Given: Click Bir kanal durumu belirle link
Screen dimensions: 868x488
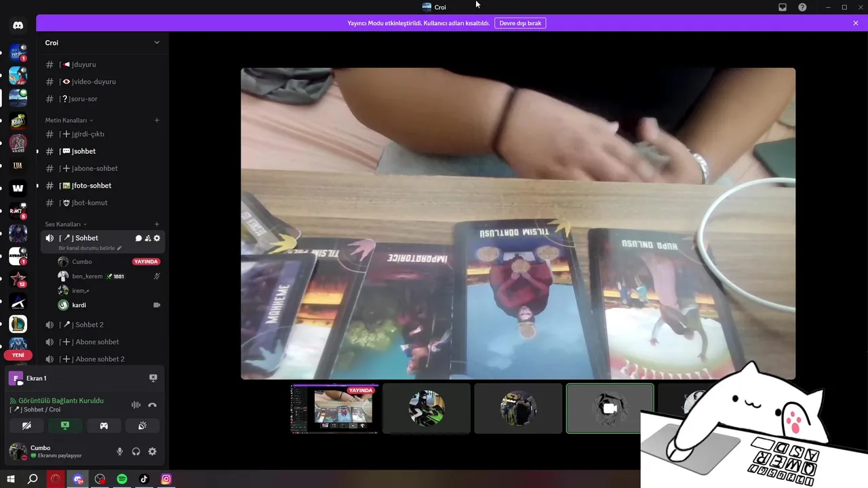Looking at the screenshot, I should [x=87, y=248].
